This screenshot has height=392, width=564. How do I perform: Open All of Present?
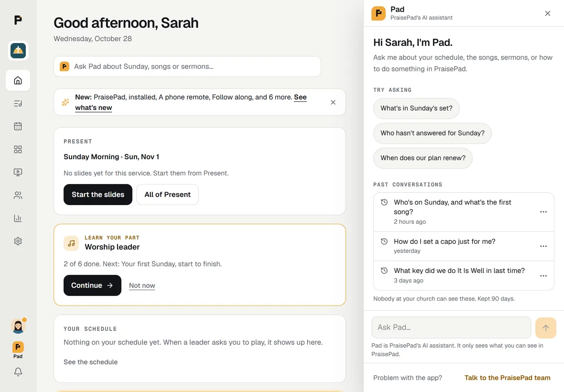point(168,195)
